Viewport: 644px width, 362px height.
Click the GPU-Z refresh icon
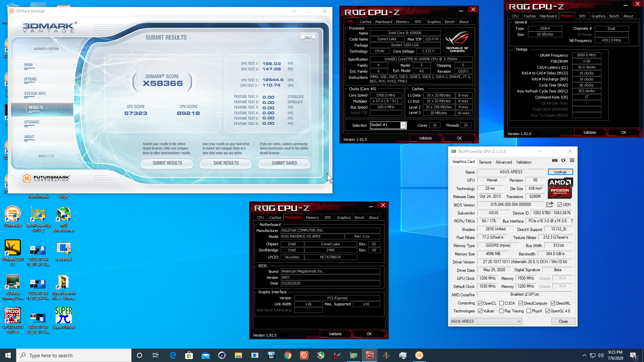point(563,161)
